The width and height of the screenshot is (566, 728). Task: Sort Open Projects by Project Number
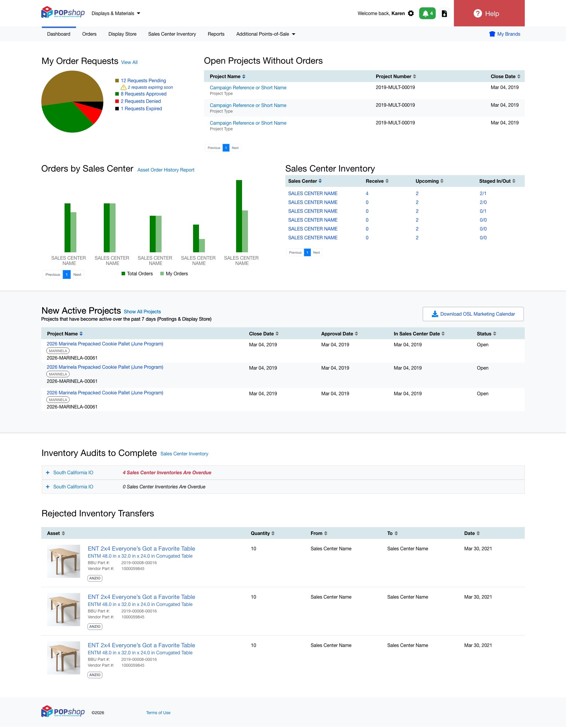coord(414,76)
